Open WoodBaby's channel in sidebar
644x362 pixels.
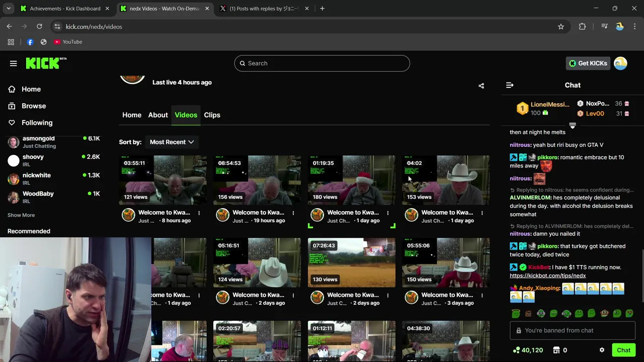point(54,197)
